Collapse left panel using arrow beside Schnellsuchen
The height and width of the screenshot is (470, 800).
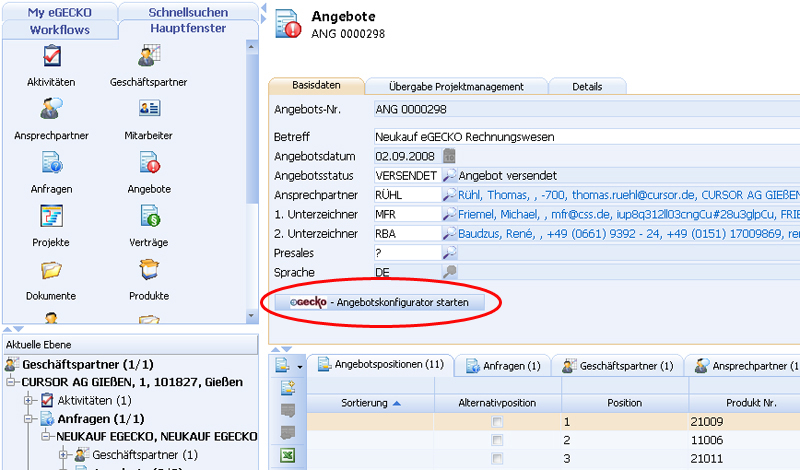[x=263, y=8]
